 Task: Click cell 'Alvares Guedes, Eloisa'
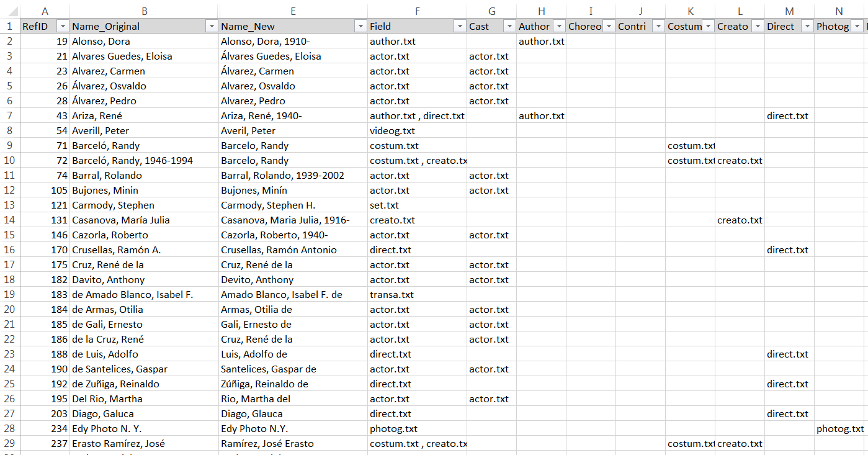point(144,56)
